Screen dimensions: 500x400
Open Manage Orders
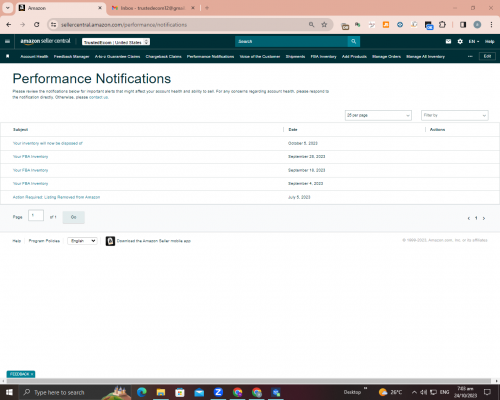coord(386,56)
